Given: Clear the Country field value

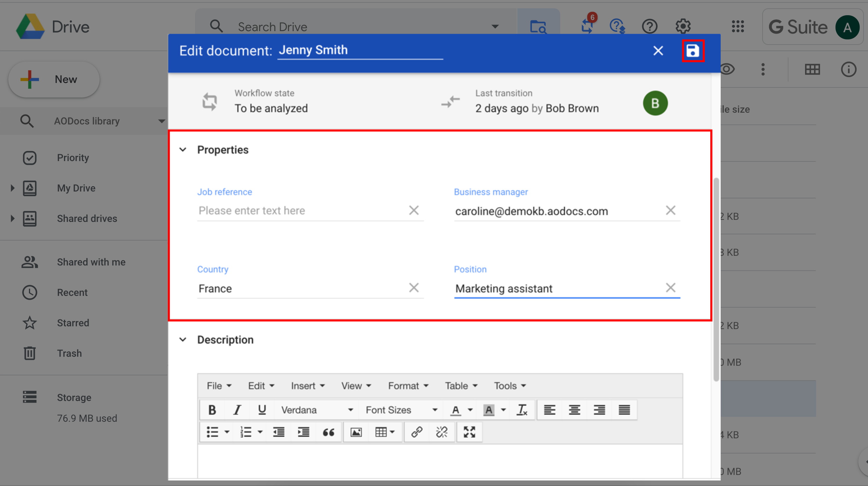Looking at the screenshot, I should click(x=414, y=288).
